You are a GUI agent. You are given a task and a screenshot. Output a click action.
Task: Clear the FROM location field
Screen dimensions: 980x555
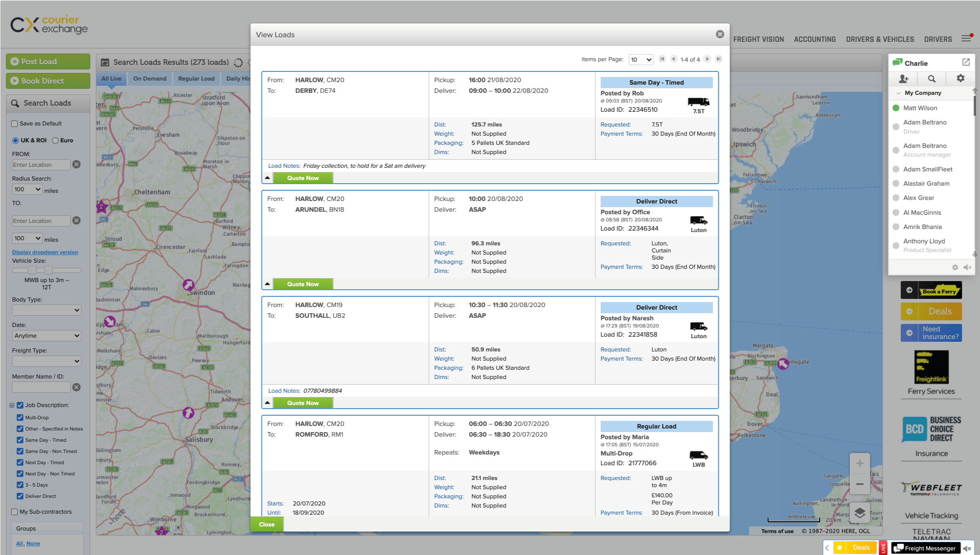(x=77, y=164)
